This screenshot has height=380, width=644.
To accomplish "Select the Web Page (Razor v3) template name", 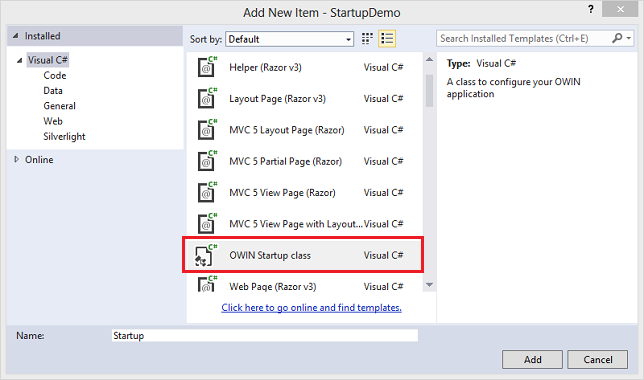I will tap(273, 286).
